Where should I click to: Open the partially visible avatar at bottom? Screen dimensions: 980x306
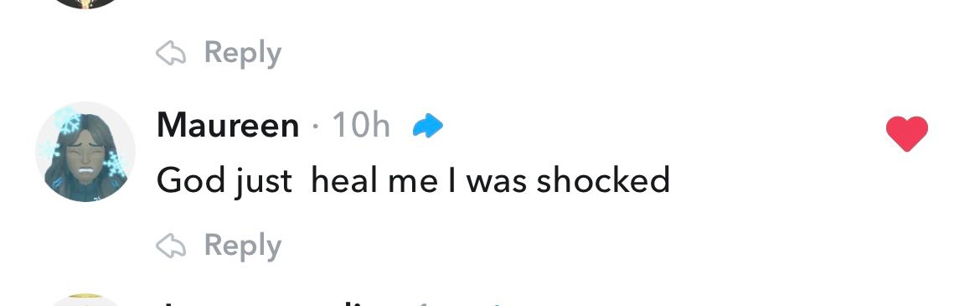point(85,300)
